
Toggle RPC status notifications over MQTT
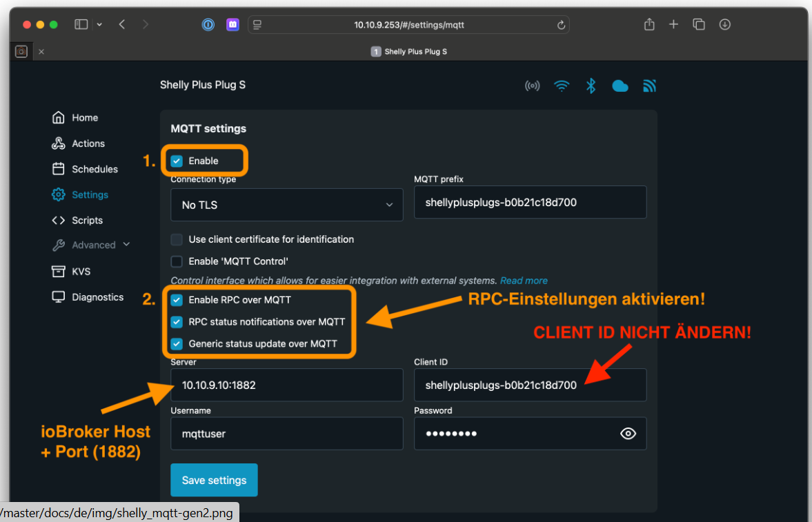[x=177, y=322]
